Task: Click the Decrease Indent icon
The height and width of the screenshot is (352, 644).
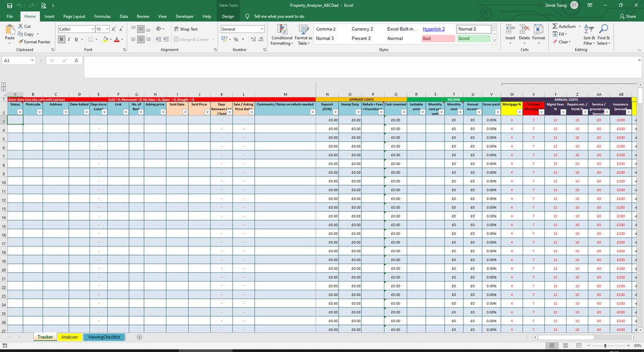Action: click(x=158, y=39)
